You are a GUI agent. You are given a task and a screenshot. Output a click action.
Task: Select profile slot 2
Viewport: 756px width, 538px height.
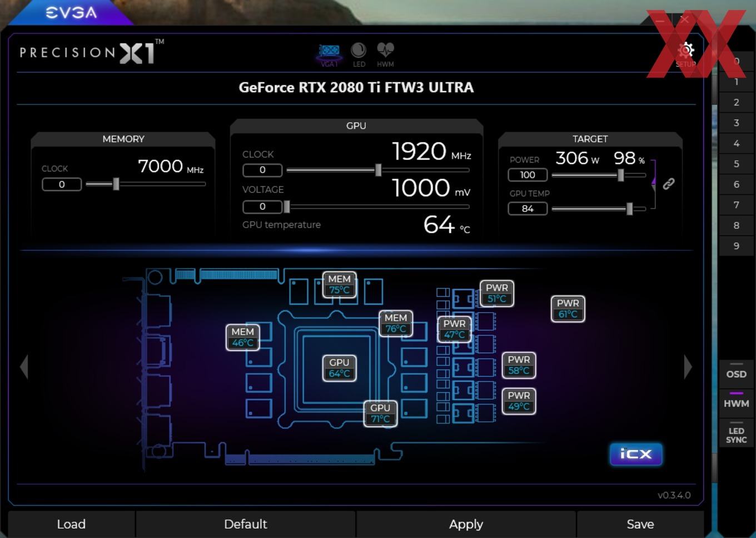[x=737, y=102]
